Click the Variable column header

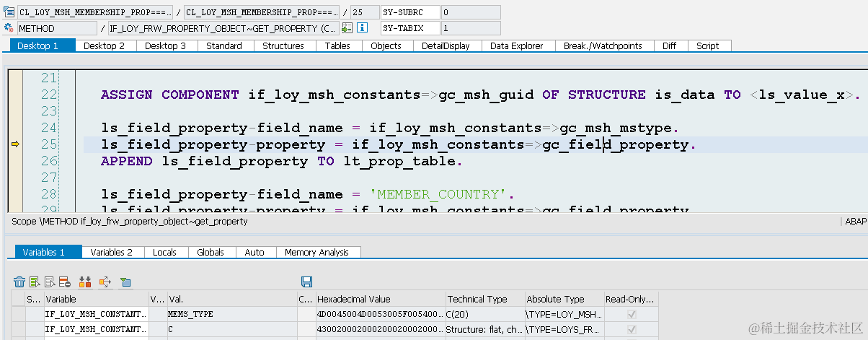click(x=96, y=299)
